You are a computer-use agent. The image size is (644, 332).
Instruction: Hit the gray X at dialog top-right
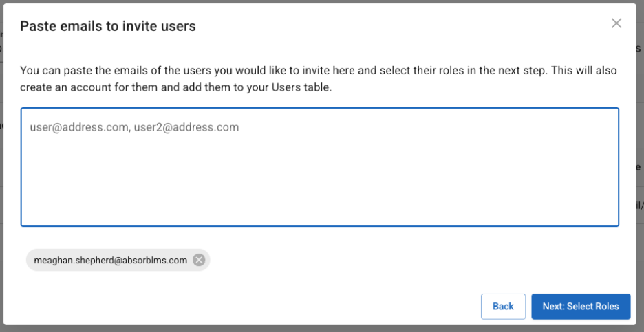[x=616, y=23]
